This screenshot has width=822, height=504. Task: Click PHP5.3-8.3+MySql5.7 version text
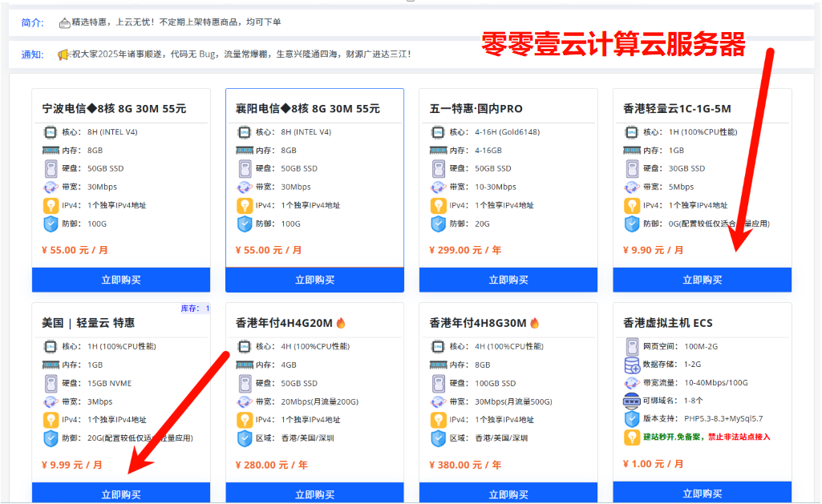coord(723,418)
